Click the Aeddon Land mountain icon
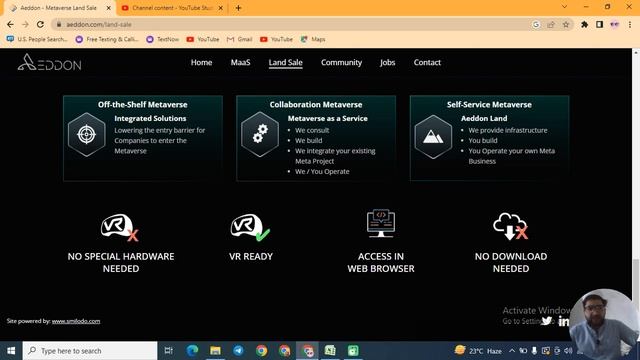640x360 pixels. point(433,137)
